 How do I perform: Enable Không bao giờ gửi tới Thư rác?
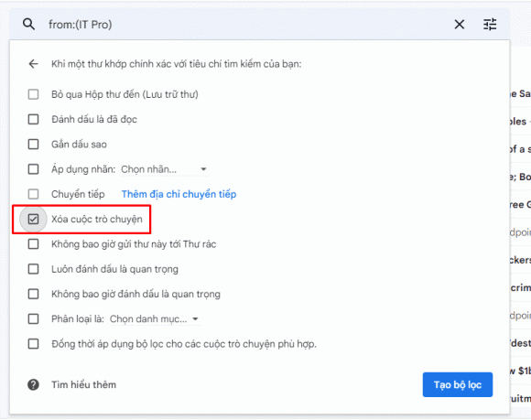(x=33, y=244)
